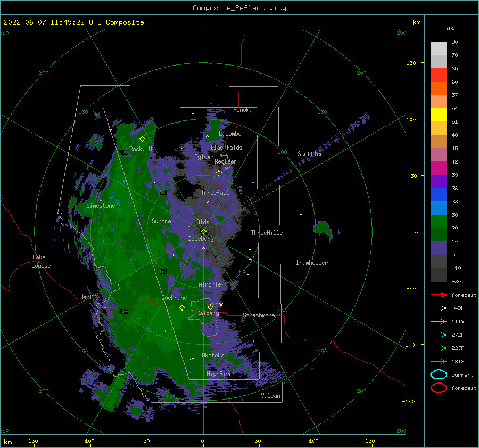Image resolution: width=479 pixels, height=448 pixels.
Task: Click the HighRiver city label
Action: click(x=220, y=374)
